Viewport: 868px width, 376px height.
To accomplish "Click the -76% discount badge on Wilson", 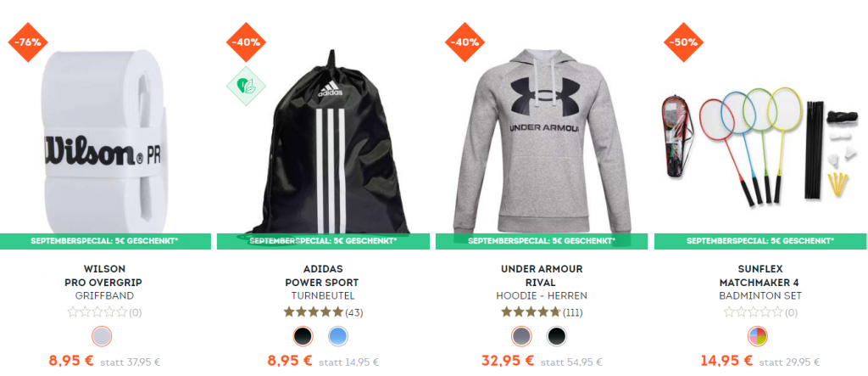I will [x=28, y=42].
